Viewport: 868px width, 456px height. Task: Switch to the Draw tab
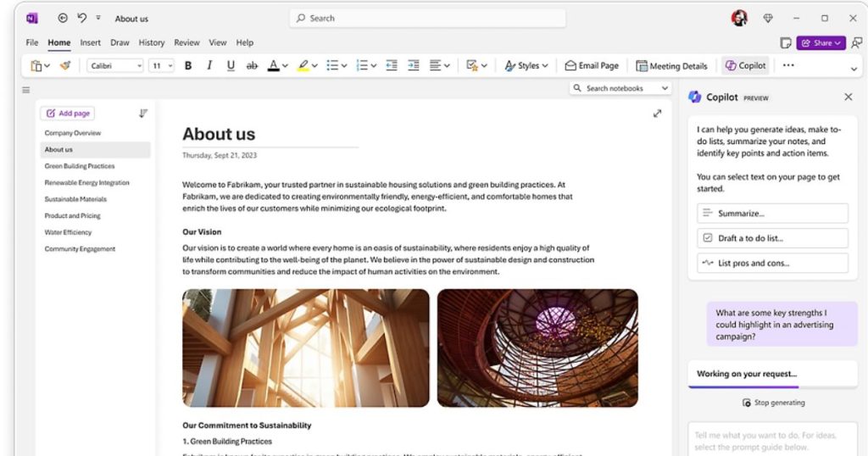click(120, 42)
